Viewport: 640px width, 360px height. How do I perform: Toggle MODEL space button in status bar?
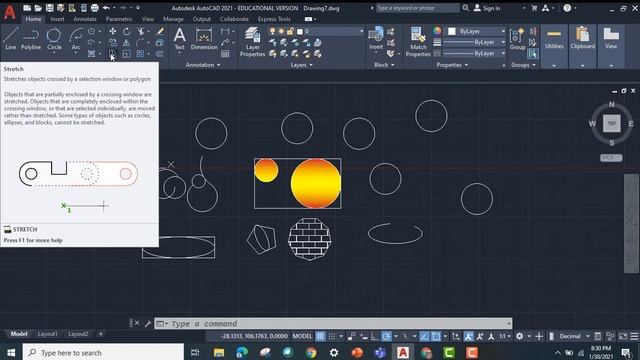coord(302,336)
